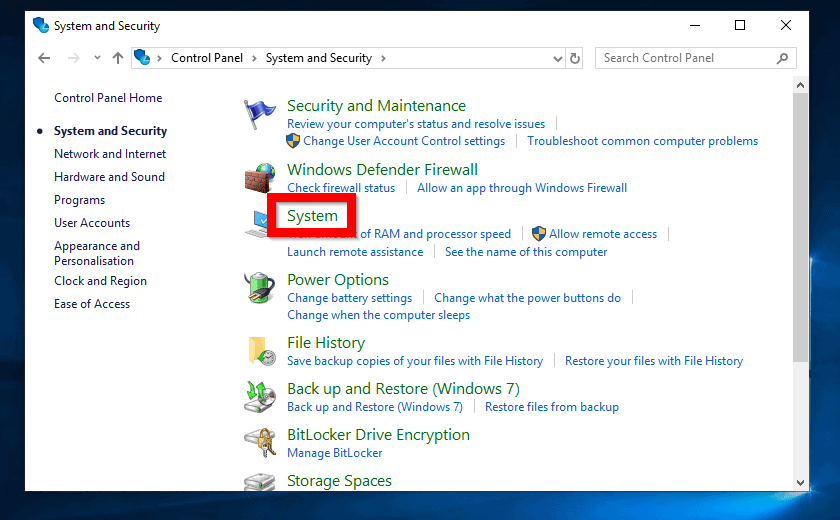Click the Search Control Panel field
Image resolution: width=840 pixels, height=520 pixels.
(x=695, y=58)
